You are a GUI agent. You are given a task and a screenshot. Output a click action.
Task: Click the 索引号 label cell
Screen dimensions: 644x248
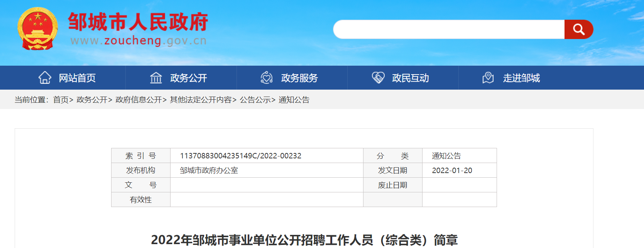click(x=141, y=156)
